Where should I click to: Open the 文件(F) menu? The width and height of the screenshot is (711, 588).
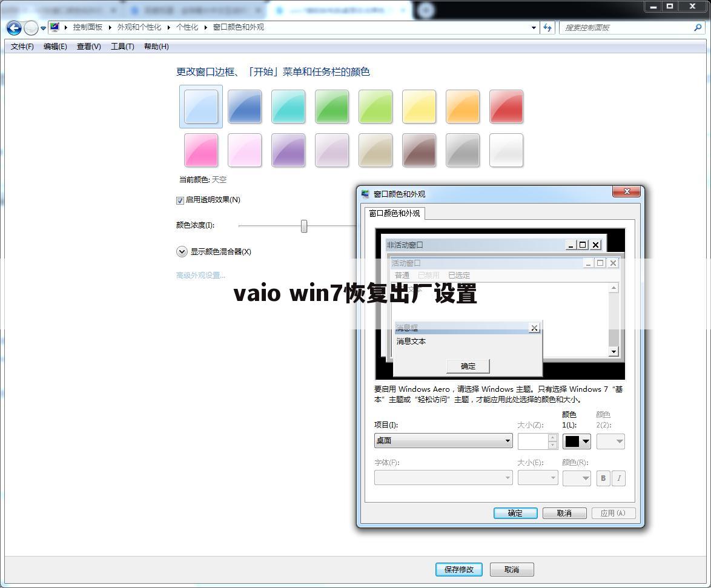click(x=22, y=46)
